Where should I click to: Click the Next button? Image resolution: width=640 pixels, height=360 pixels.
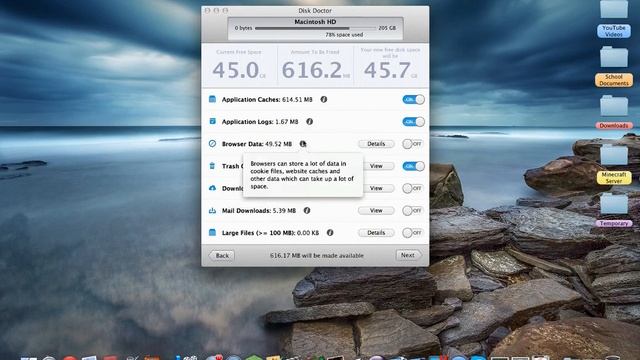pyautogui.click(x=408, y=255)
